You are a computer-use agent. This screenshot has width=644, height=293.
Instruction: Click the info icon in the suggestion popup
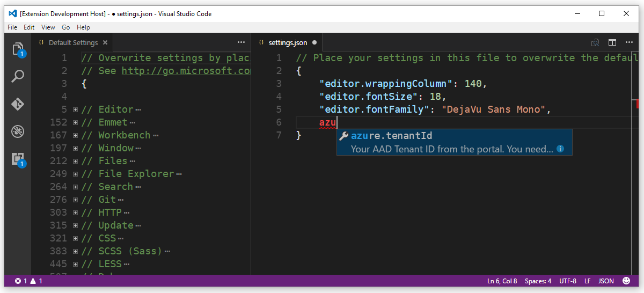coord(560,149)
